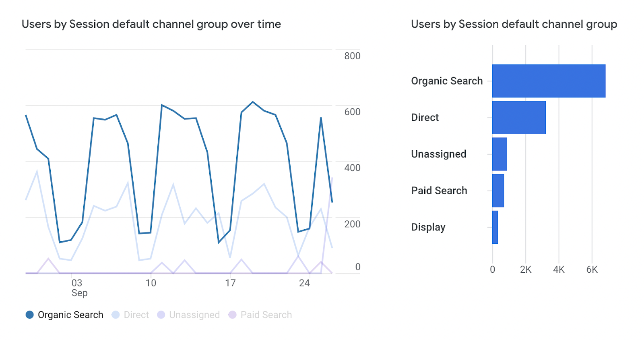The height and width of the screenshot is (340, 644).
Task: Toggle Direct series legend dot
Action: point(116,315)
